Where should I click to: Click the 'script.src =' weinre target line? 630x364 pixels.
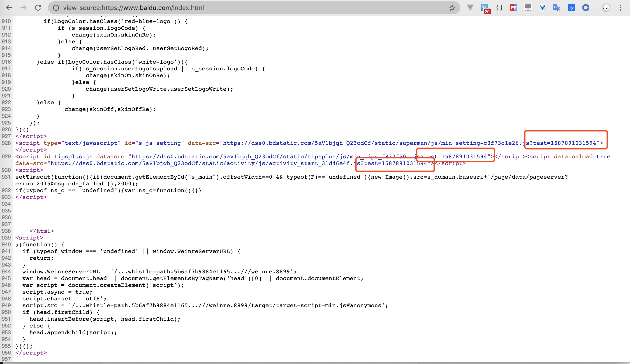click(205, 305)
